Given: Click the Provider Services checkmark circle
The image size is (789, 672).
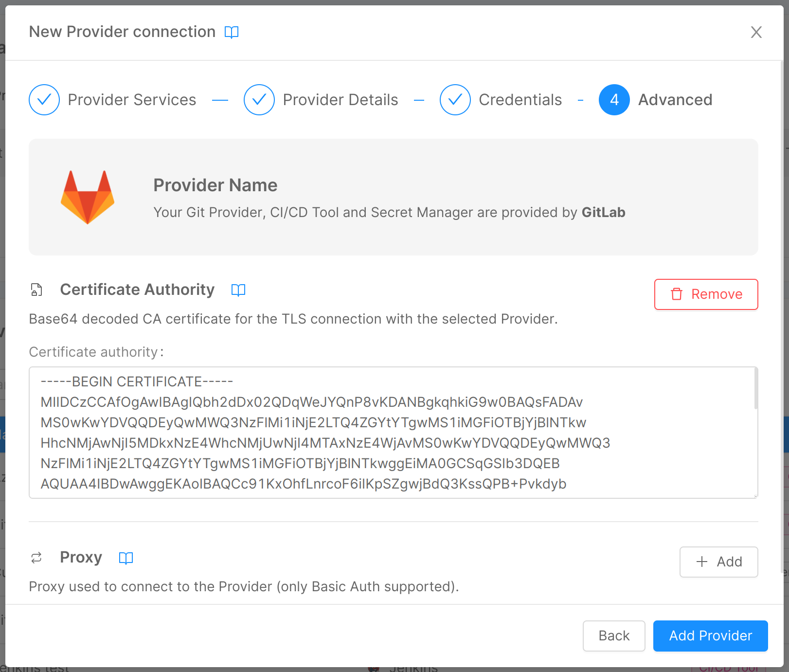Looking at the screenshot, I should pos(44,100).
